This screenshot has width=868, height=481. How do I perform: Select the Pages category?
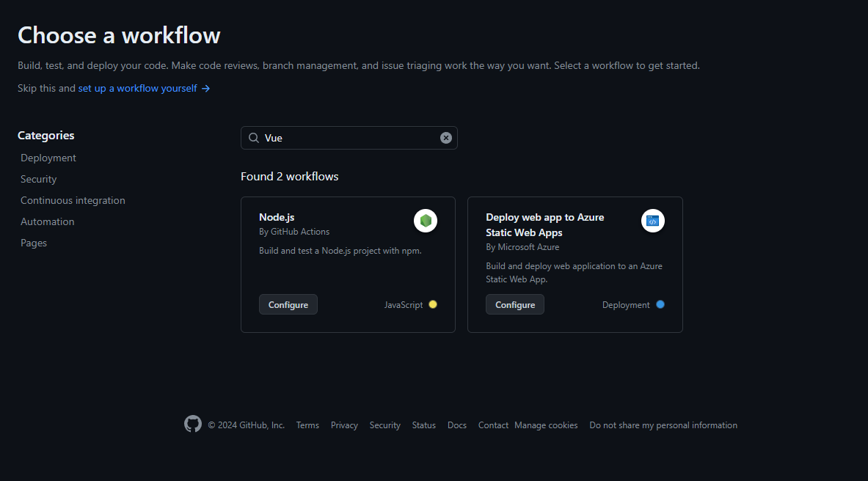pyautogui.click(x=33, y=243)
